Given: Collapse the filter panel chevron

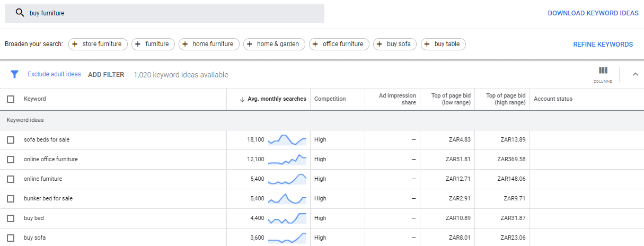Looking at the screenshot, I should click(636, 75).
